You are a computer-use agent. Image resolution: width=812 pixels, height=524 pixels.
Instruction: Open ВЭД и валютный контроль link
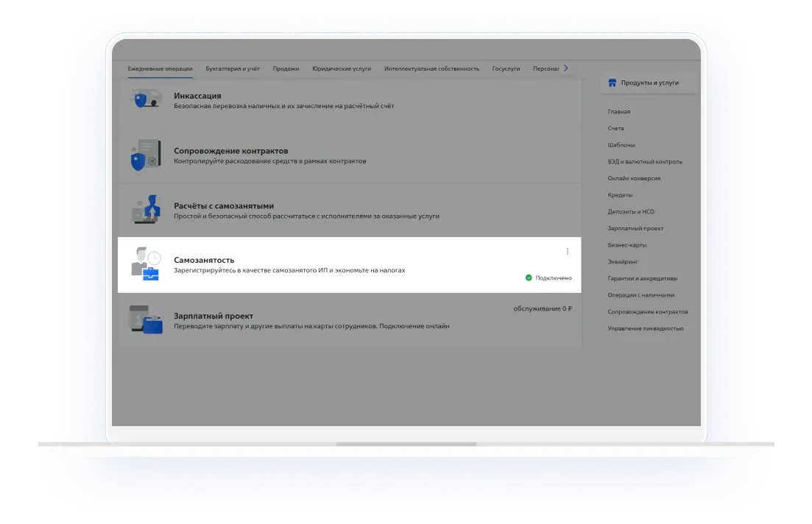[x=645, y=162]
